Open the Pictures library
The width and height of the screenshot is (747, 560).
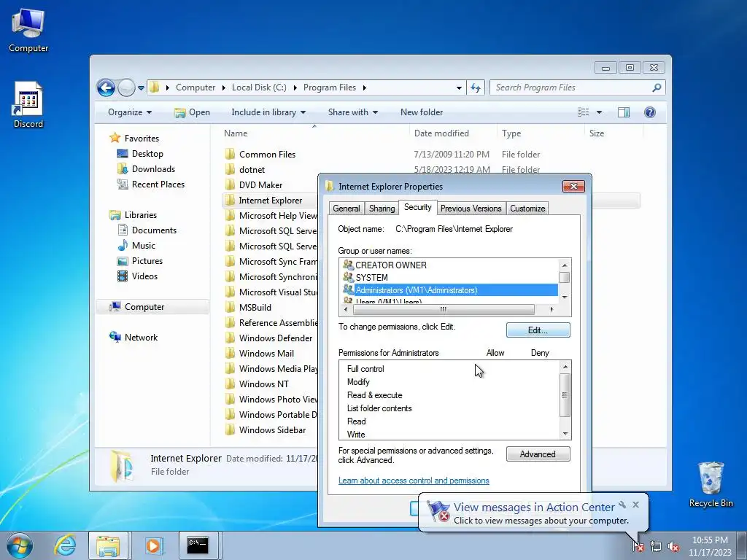click(147, 261)
